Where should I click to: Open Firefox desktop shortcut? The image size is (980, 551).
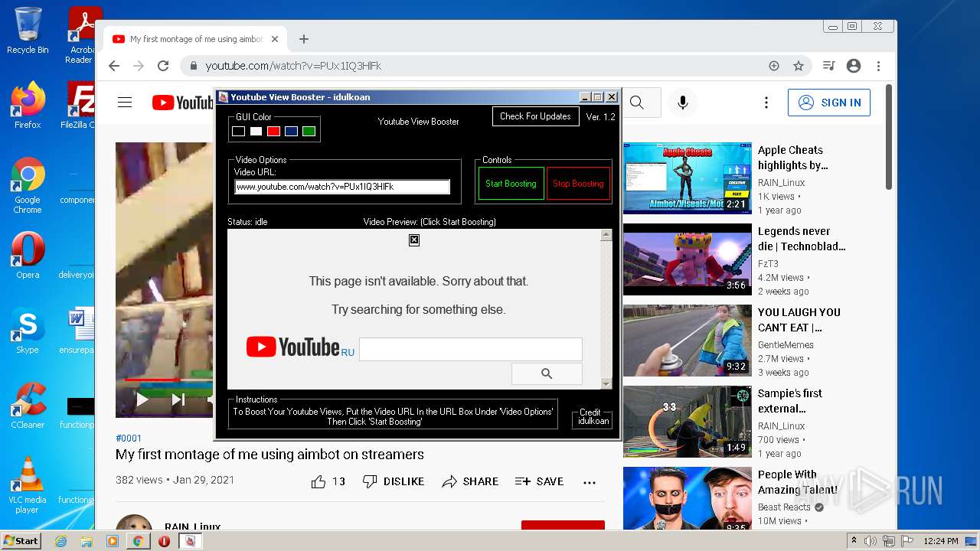28,106
